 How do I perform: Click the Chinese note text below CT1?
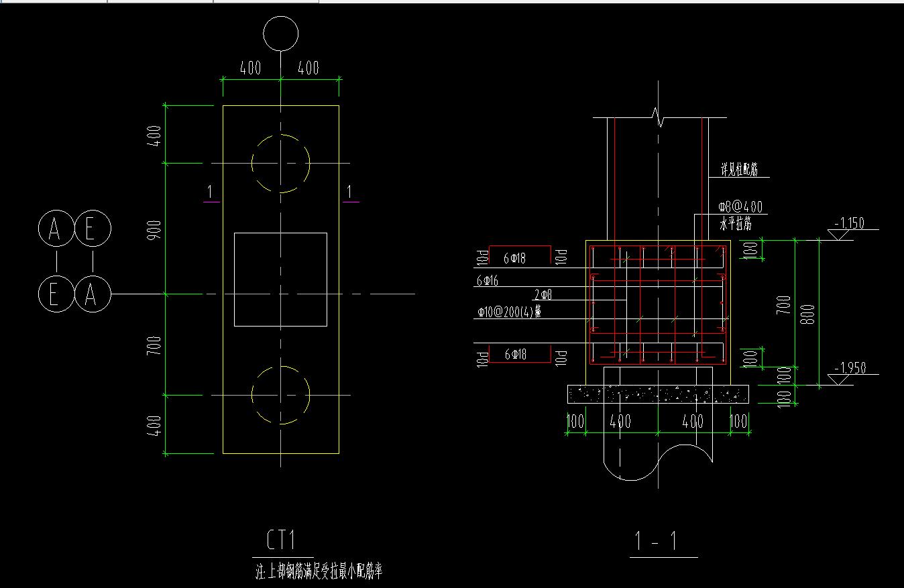coord(319,572)
